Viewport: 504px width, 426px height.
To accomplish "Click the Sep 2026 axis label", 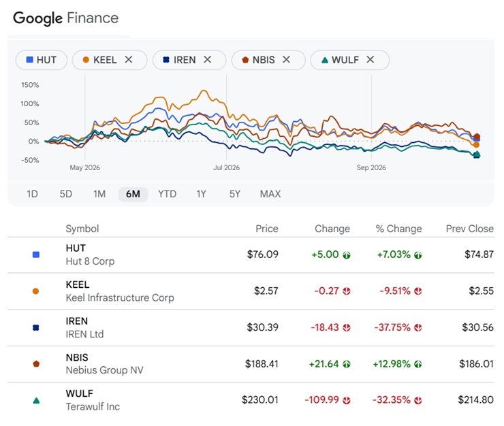I will pyautogui.click(x=371, y=167).
